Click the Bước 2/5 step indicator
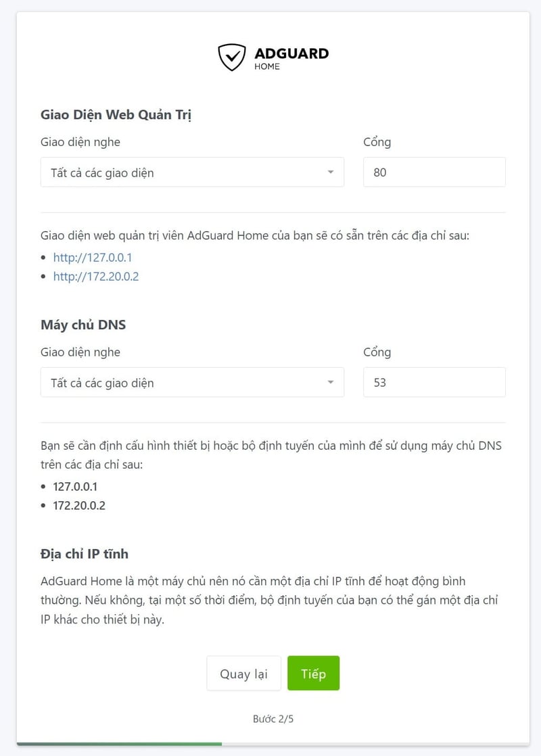 coord(273,719)
